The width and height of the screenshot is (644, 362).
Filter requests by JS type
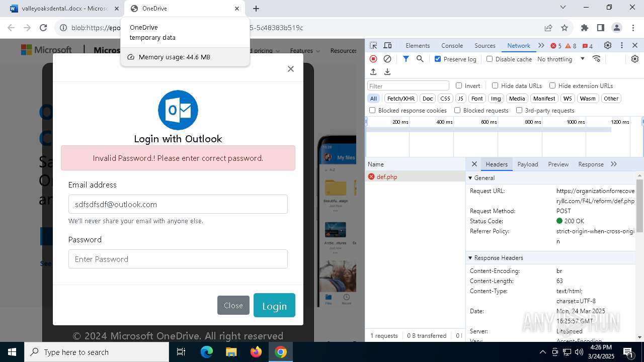pos(460,99)
